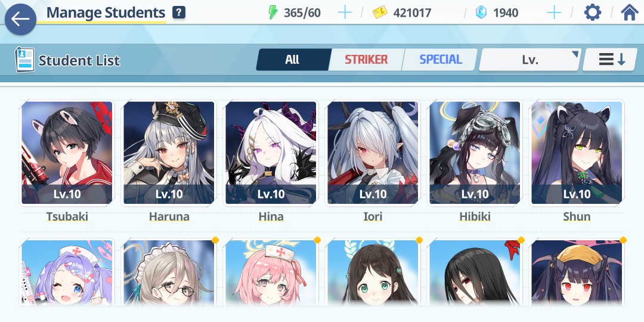Open the help question mark icon
Viewport: 644px width, 322px height.
pos(179,13)
